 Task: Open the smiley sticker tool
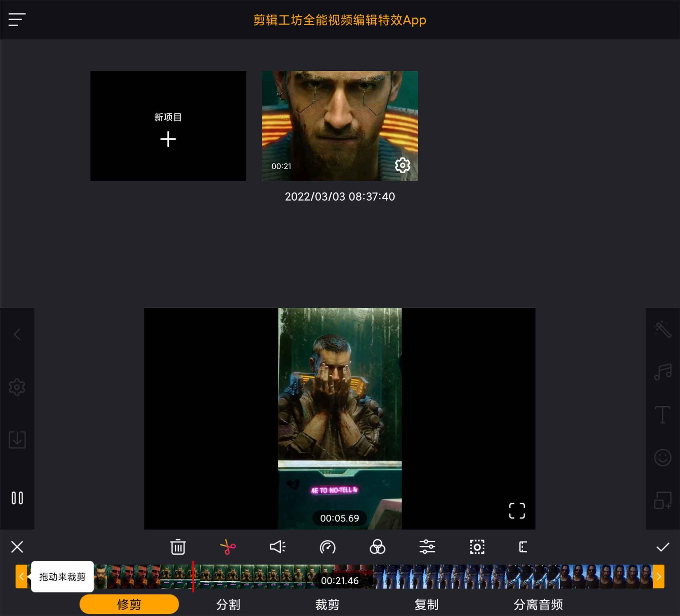663,458
